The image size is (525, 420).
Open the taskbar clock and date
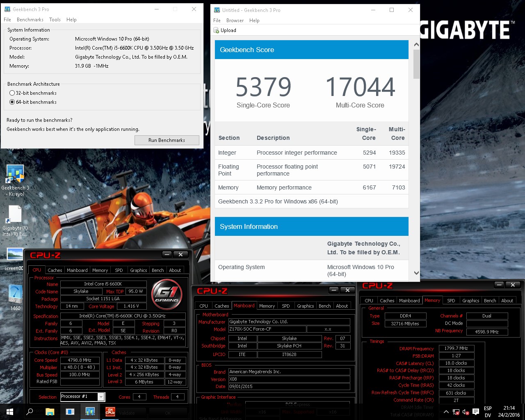(509, 412)
